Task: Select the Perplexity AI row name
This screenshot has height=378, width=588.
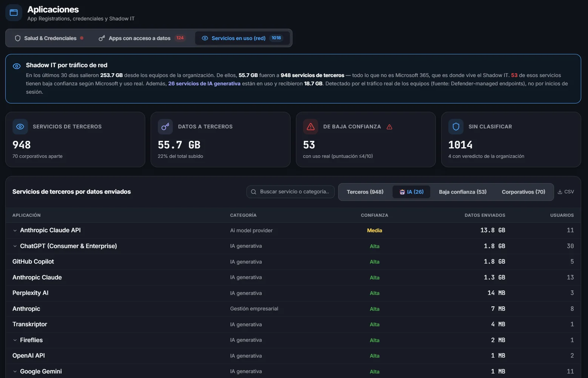Action: 30,293
